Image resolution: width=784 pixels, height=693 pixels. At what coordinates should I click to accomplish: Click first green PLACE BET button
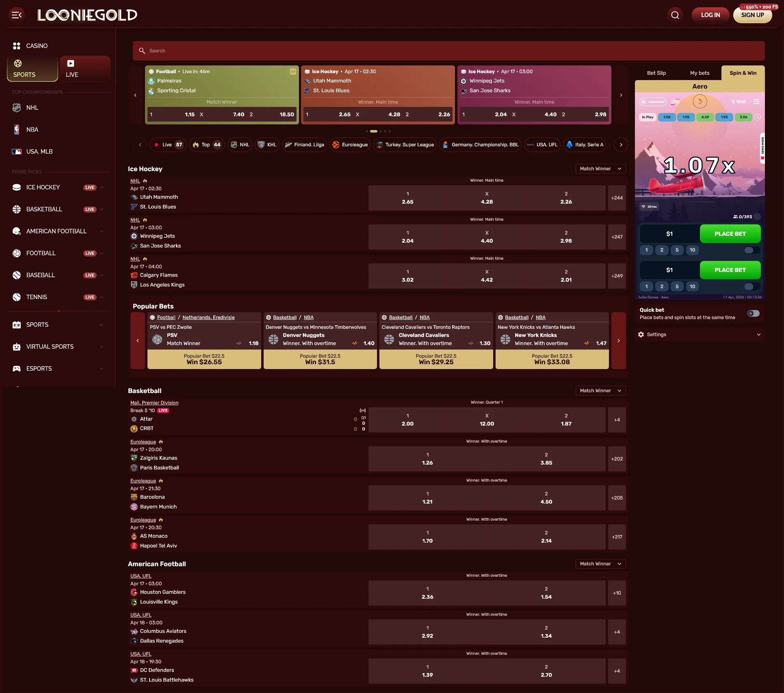tap(730, 234)
